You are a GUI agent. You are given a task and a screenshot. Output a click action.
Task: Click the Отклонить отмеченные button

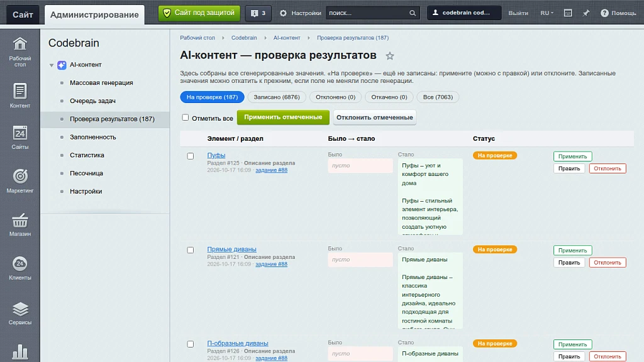click(x=375, y=118)
